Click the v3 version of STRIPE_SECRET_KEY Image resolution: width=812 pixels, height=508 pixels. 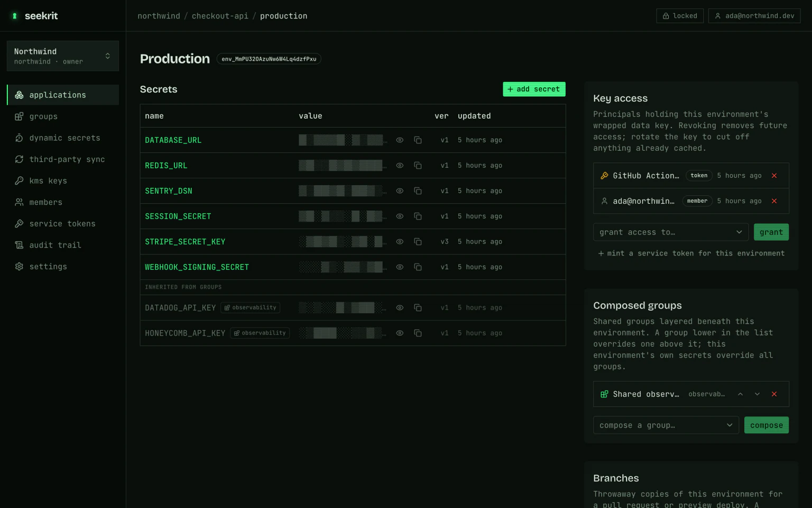tap(445, 242)
